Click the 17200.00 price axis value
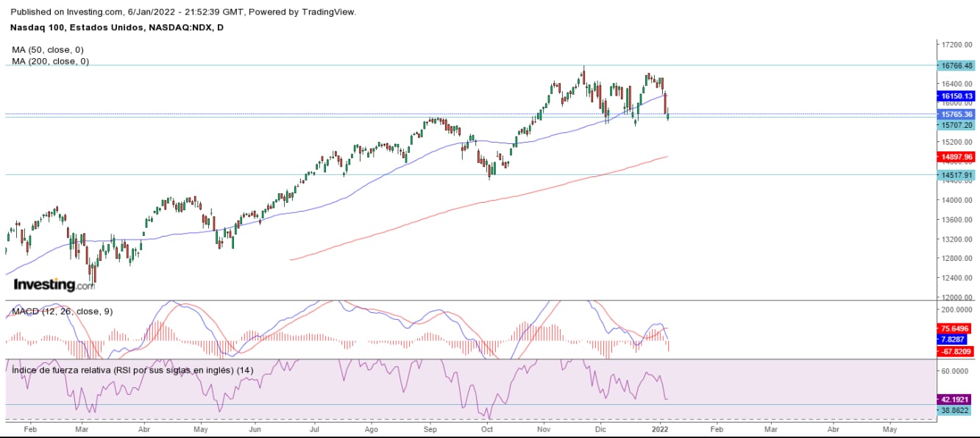980x438 pixels. pyautogui.click(x=957, y=45)
